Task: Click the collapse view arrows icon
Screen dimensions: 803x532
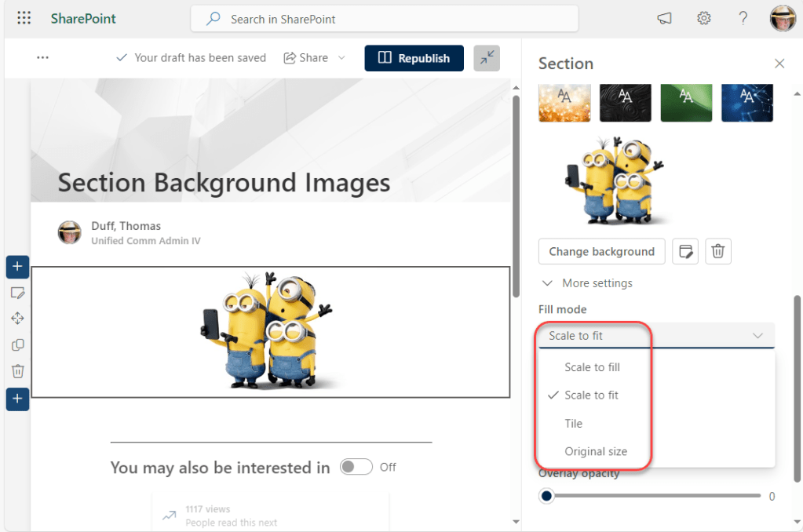Action: tap(487, 58)
